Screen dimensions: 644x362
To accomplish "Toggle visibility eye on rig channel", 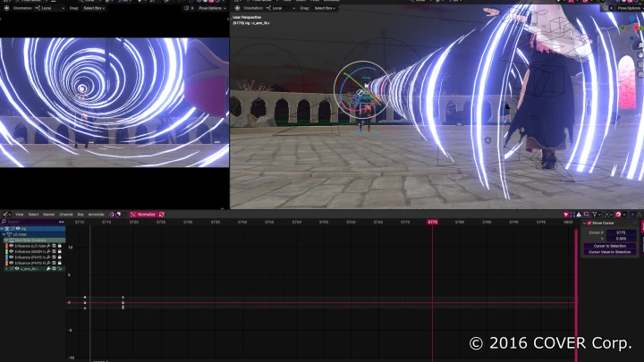I will click(18, 229).
